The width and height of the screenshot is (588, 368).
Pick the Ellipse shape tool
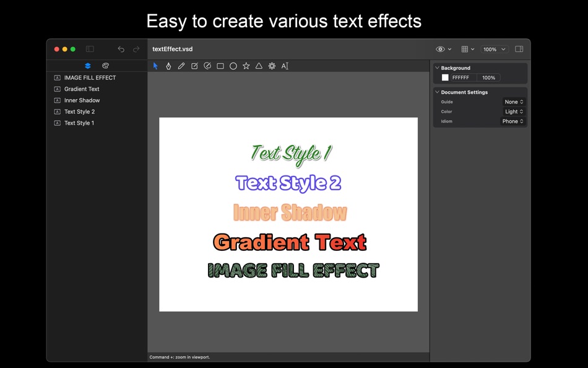[233, 66]
